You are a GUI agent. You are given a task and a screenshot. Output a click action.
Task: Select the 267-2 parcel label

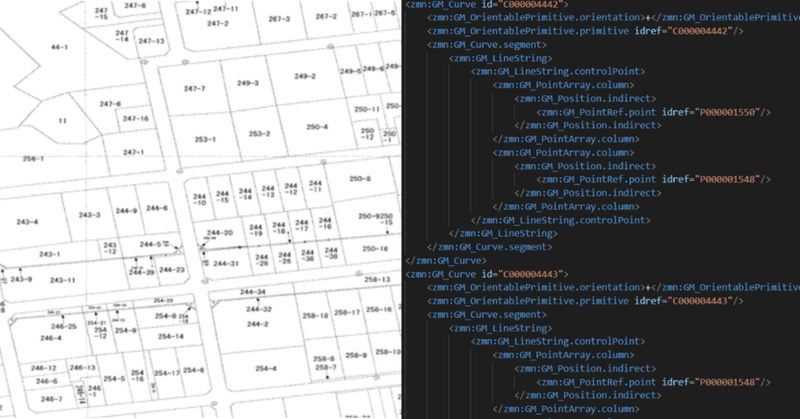pos(326,16)
